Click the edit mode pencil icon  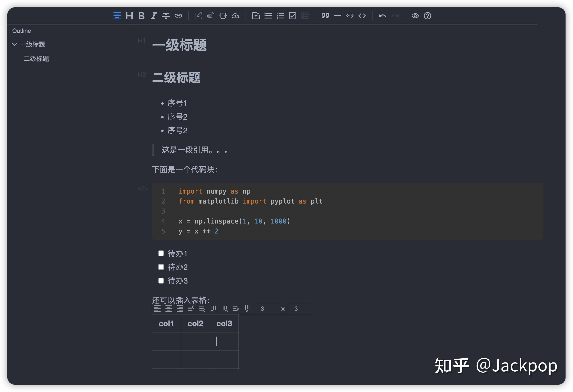click(x=198, y=16)
